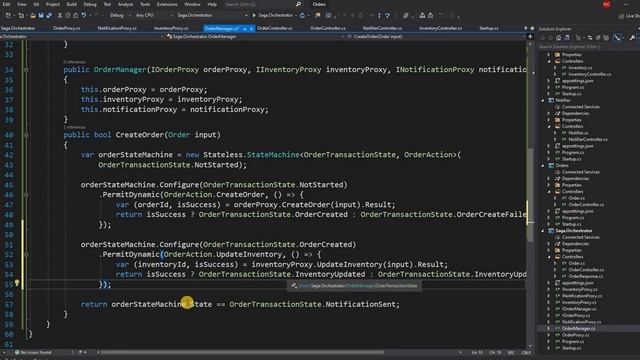Select OrderResponse.cs in Solution Explorer
The width and height of the screenshot is (640, 360).
tap(586, 276)
